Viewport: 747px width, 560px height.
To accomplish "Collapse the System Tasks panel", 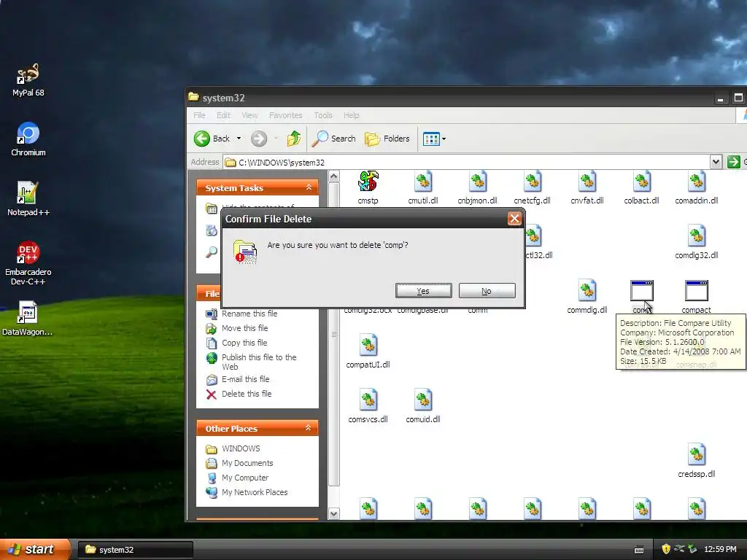I will [x=309, y=187].
